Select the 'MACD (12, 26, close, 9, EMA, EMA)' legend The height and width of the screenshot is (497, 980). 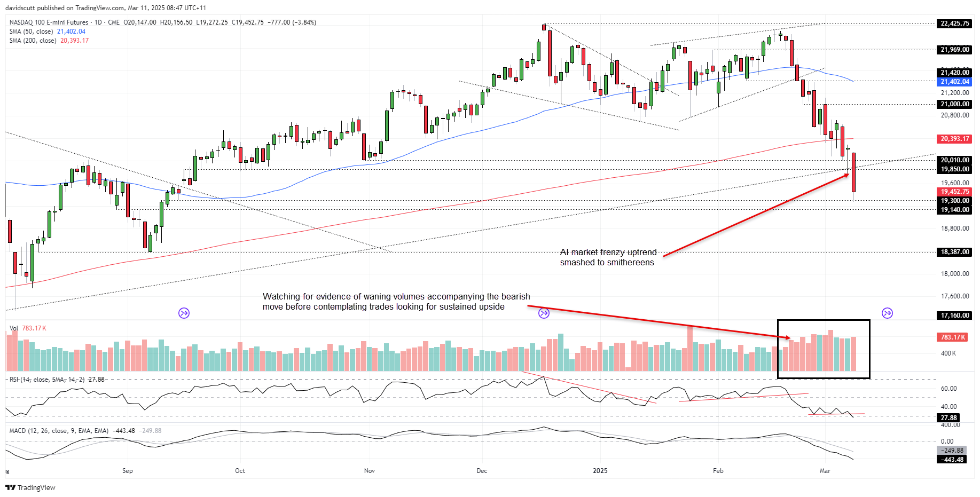click(x=59, y=431)
